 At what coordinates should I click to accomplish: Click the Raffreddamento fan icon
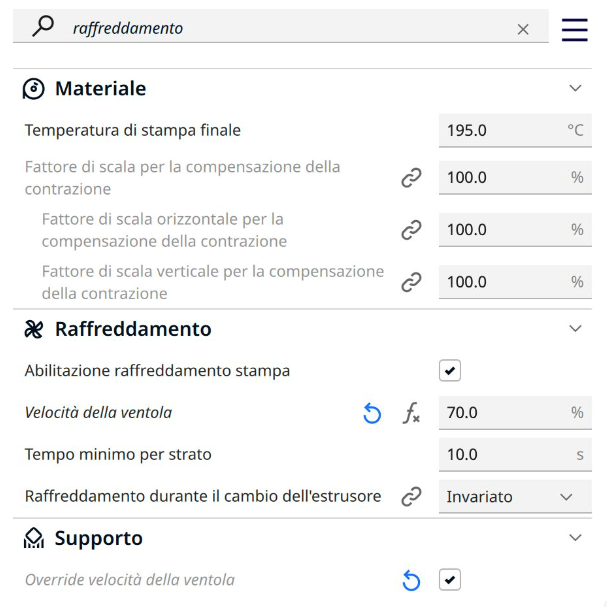pos(34,329)
